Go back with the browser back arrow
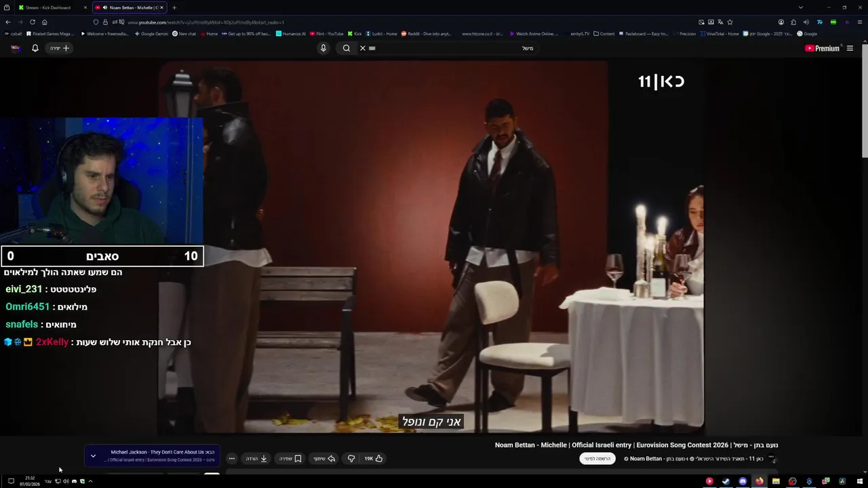This screenshot has height=488, width=868. click(8, 22)
